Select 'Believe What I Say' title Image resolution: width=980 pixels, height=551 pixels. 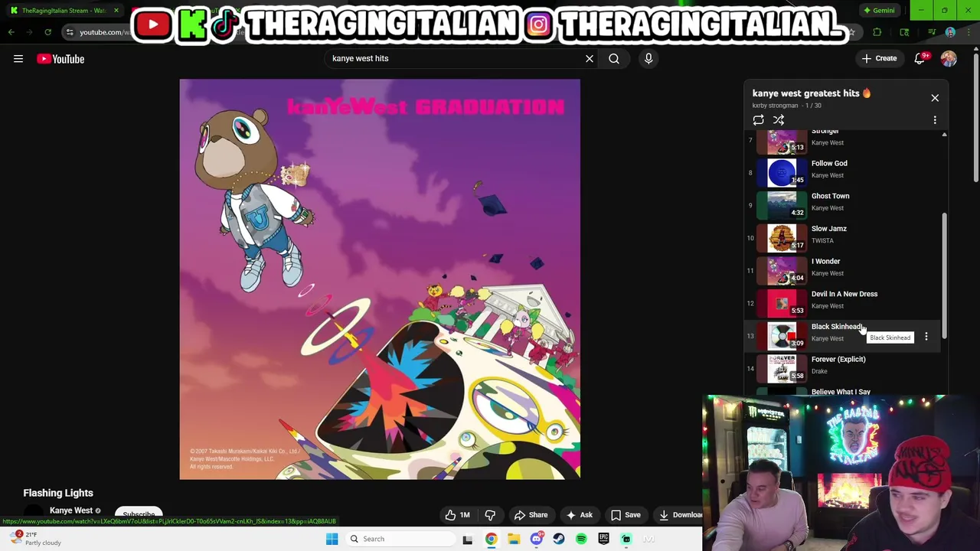(841, 392)
